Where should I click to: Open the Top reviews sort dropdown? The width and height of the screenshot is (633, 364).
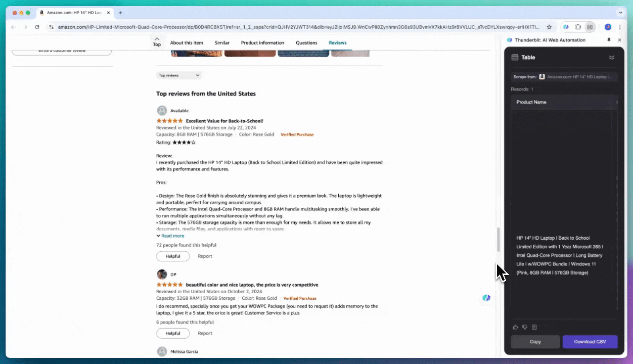click(x=178, y=75)
